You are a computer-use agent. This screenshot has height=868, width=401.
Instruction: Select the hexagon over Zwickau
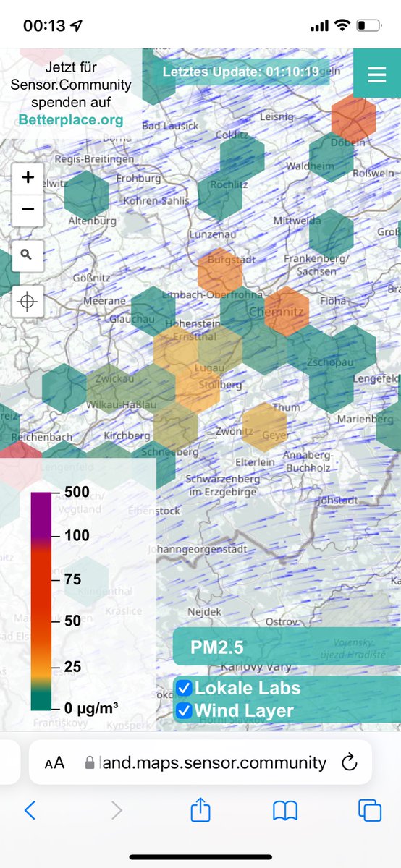tap(109, 388)
